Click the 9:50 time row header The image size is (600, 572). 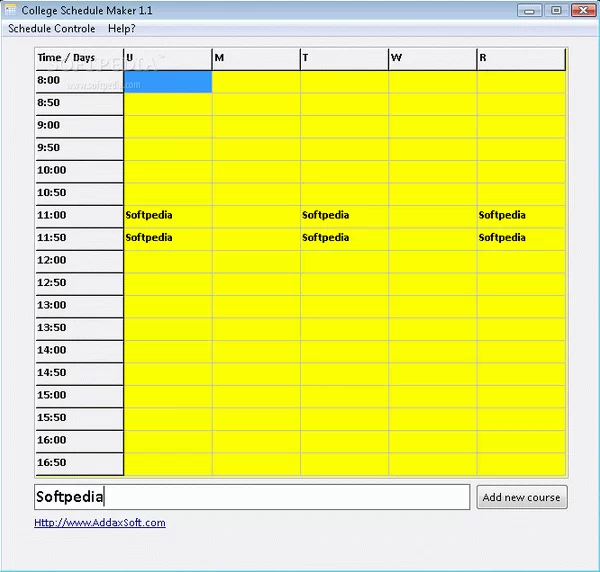pyautogui.click(x=79, y=149)
